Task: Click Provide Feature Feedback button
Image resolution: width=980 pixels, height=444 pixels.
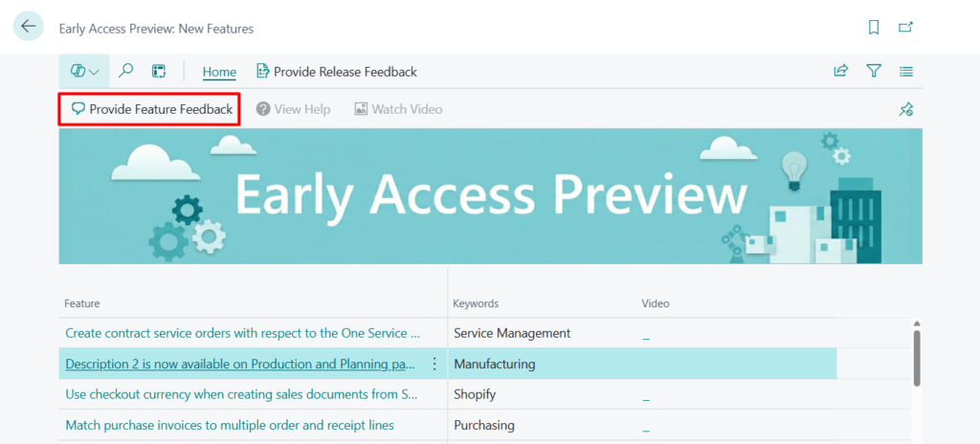Action: (x=151, y=109)
